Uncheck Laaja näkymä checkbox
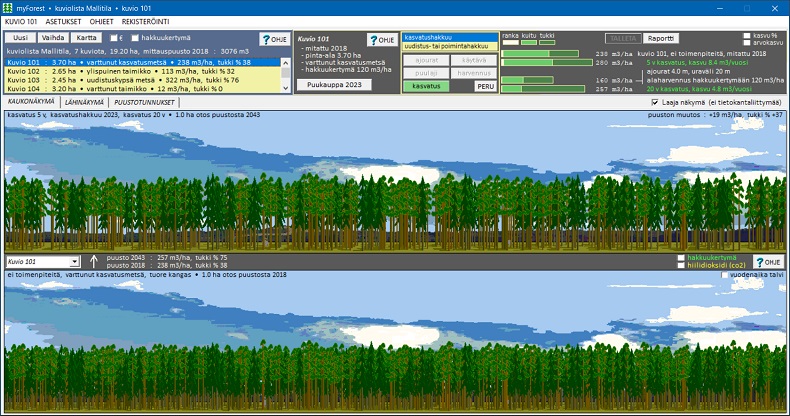 pyautogui.click(x=656, y=102)
